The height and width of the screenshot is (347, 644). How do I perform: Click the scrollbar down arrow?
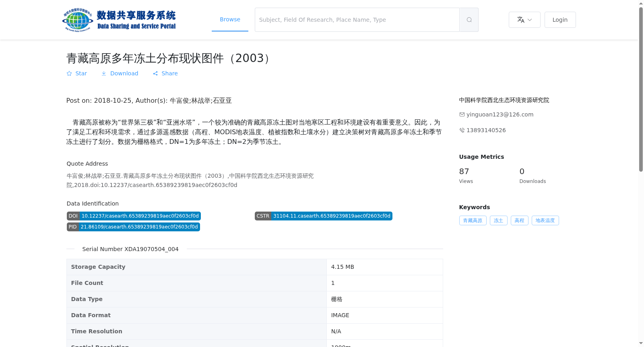pyautogui.click(x=641, y=343)
